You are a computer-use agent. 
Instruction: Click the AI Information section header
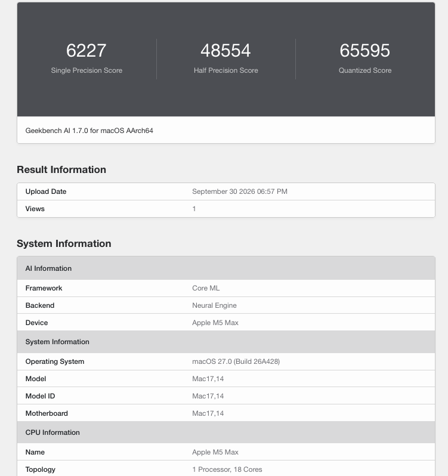coord(226,268)
